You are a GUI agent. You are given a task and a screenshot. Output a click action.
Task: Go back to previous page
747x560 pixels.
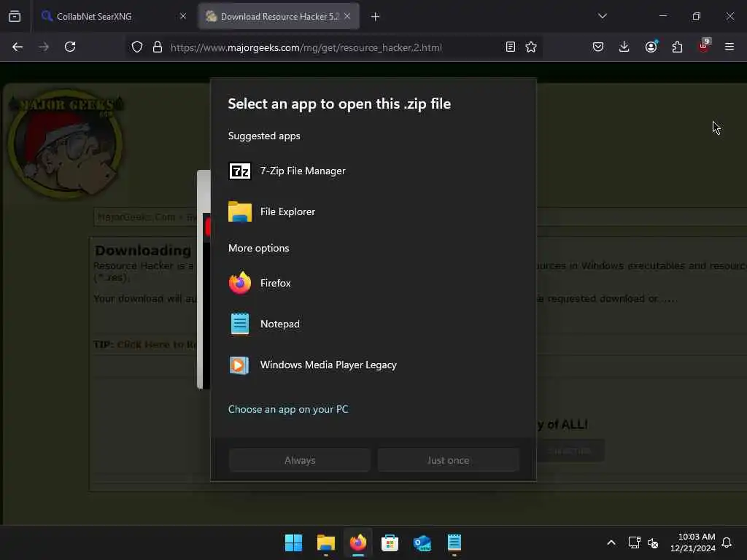coord(18,47)
